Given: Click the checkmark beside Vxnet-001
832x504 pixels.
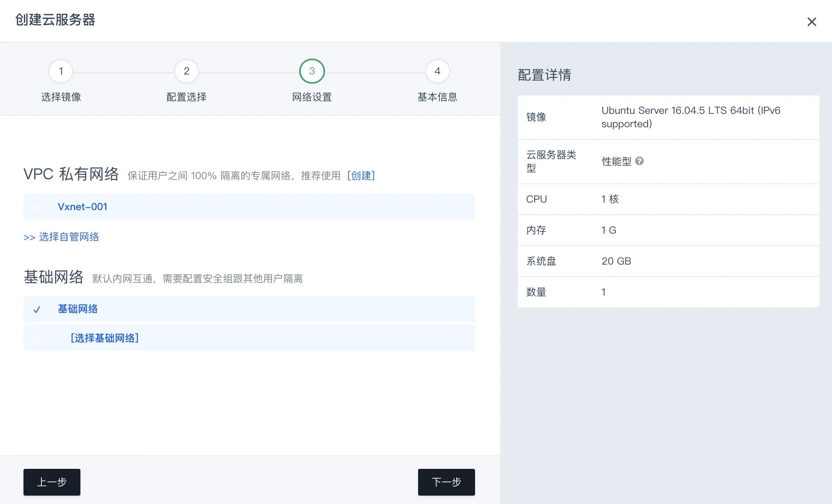Looking at the screenshot, I should click(x=36, y=206).
